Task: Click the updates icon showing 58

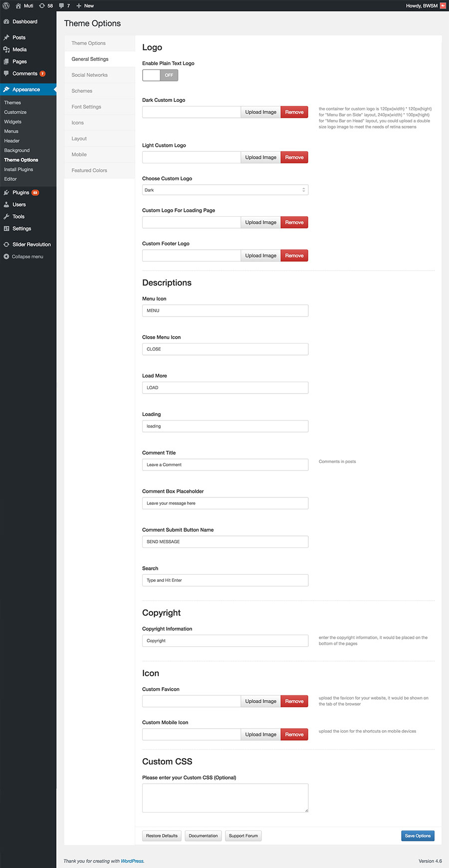Action: (42, 5)
